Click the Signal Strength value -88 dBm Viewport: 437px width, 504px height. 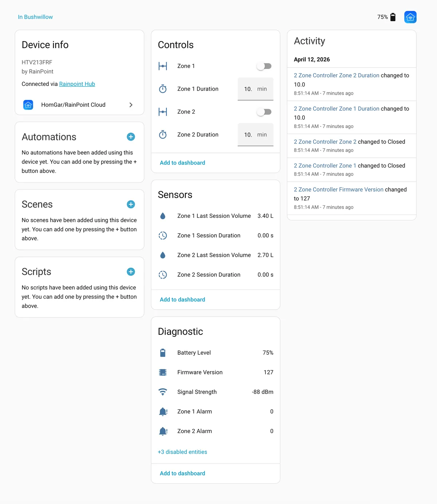point(263,392)
